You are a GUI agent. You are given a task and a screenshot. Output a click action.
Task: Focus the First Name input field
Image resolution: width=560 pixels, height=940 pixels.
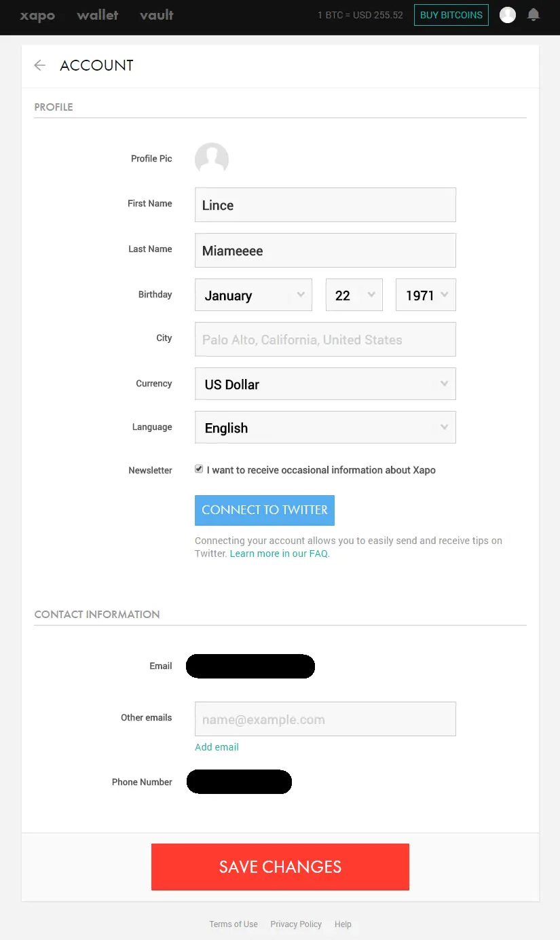(x=325, y=205)
